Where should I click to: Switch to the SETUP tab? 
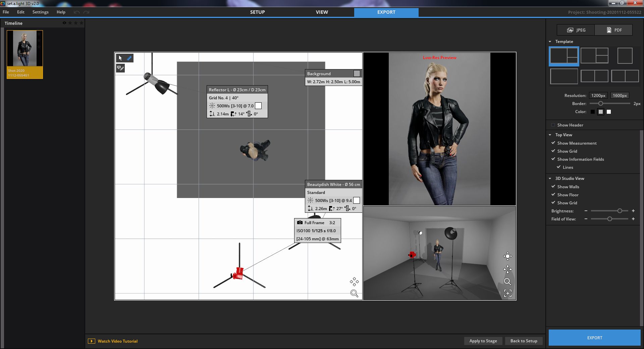pos(257,12)
